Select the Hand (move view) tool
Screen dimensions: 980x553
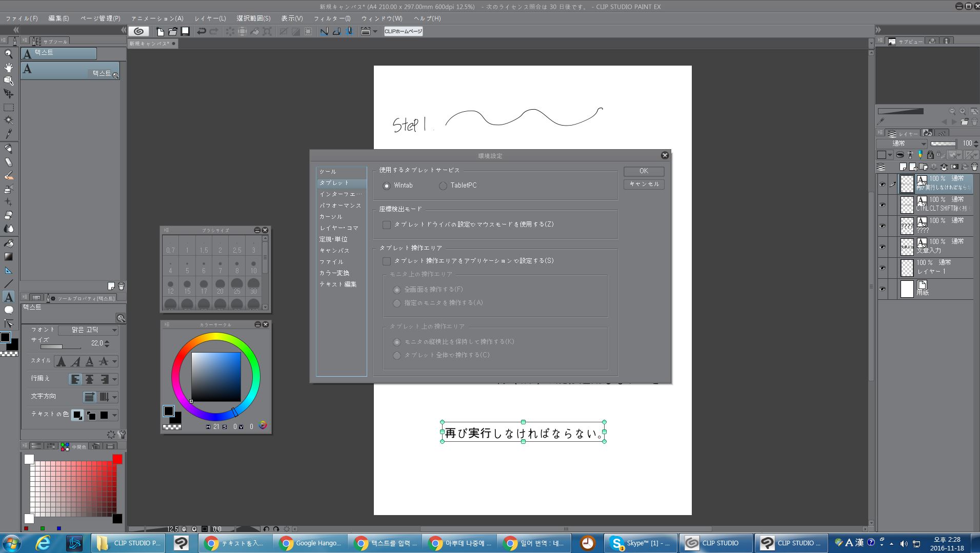pyautogui.click(x=9, y=68)
